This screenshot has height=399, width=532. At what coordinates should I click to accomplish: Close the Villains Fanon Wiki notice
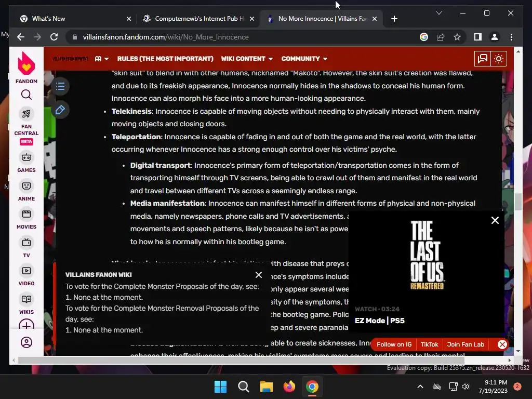point(259,275)
